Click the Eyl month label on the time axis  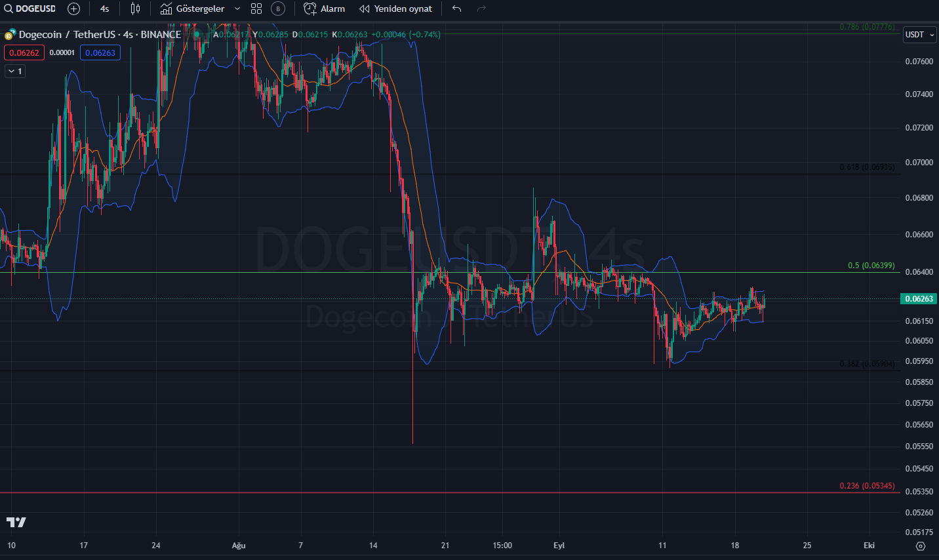point(559,546)
